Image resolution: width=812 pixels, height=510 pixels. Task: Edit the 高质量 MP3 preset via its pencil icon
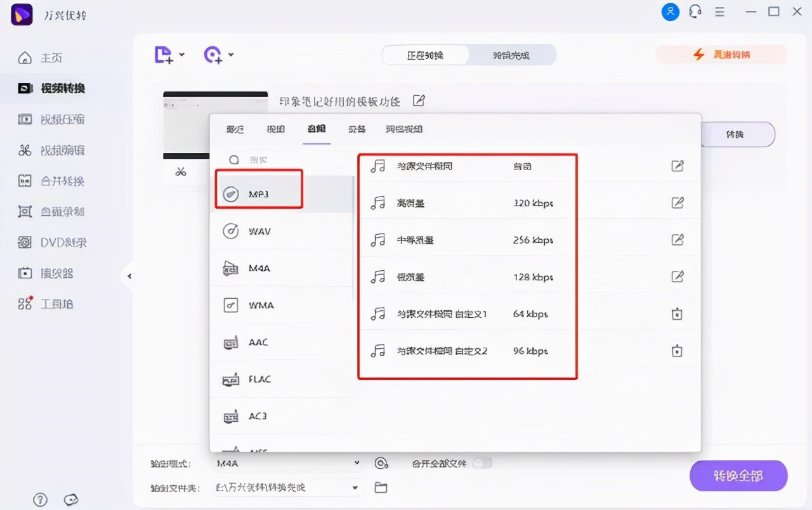pos(678,202)
